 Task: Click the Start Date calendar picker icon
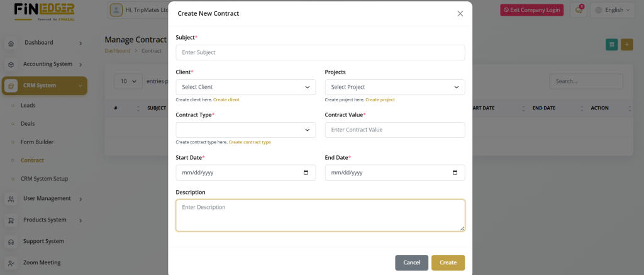tap(306, 173)
